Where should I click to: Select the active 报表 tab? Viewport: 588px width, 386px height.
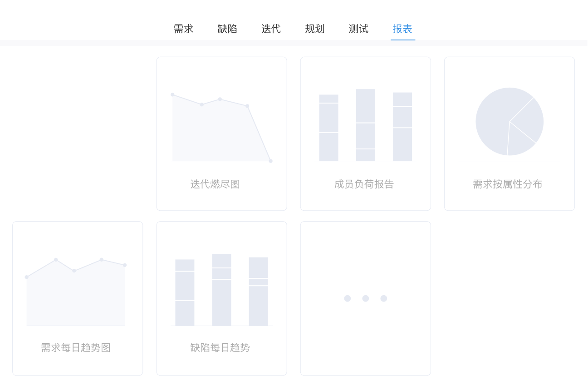pos(402,29)
